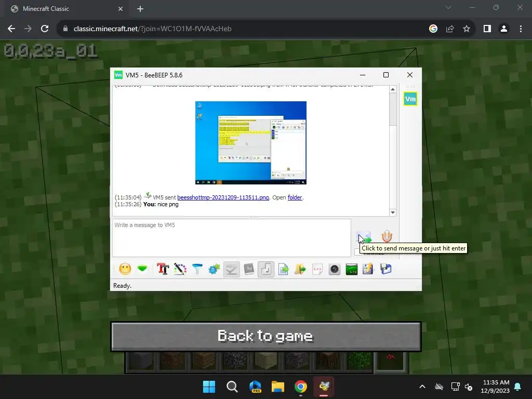Close the Minecraft Classic tab
This screenshot has height=399, width=532.
pyautogui.click(x=121, y=9)
